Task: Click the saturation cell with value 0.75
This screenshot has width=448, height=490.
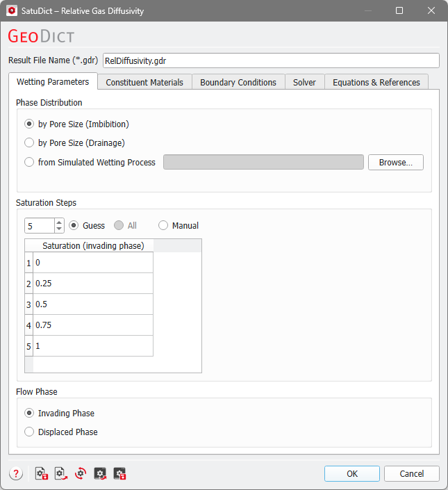Action: pos(93,325)
